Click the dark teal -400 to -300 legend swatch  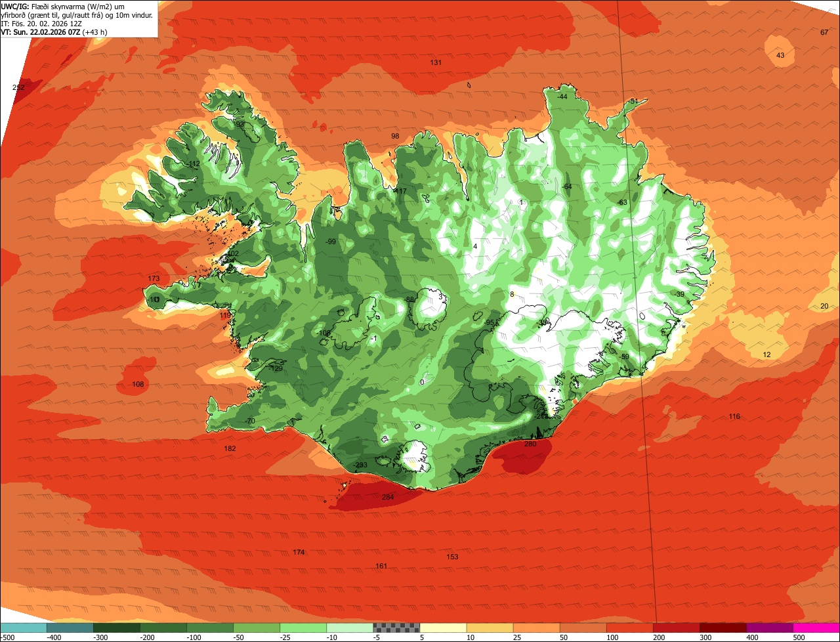[70, 628]
